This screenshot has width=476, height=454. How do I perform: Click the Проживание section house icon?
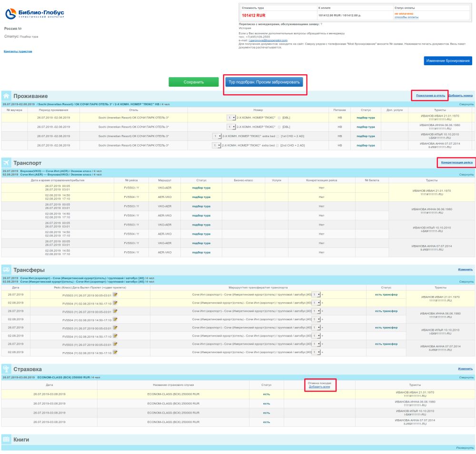(x=7, y=96)
